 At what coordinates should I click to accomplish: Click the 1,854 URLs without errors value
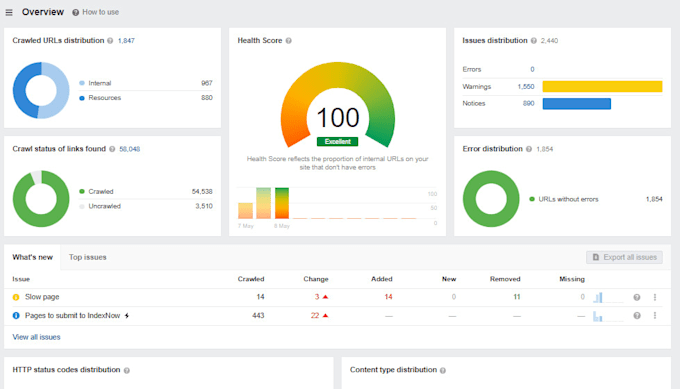pyautogui.click(x=654, y=199)
